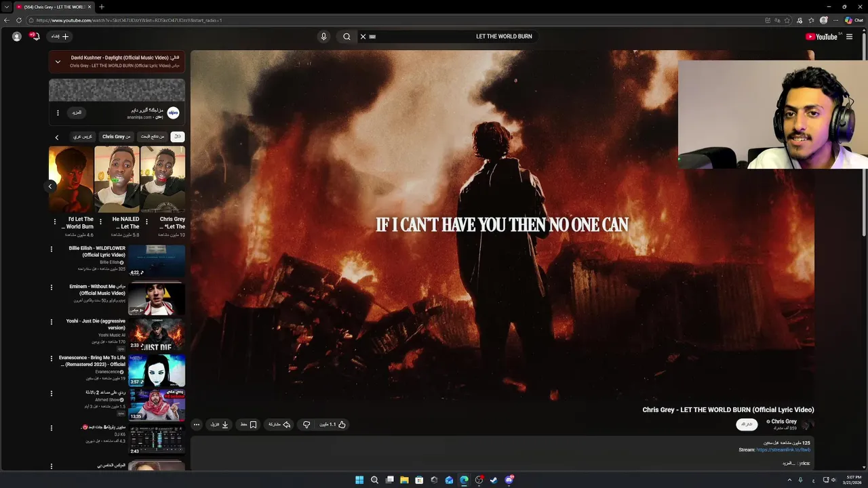The width and height of the screenshot is (868, 488).
Task: Click the Ahmed Show video thumbnail
Action: click(157, 405)
